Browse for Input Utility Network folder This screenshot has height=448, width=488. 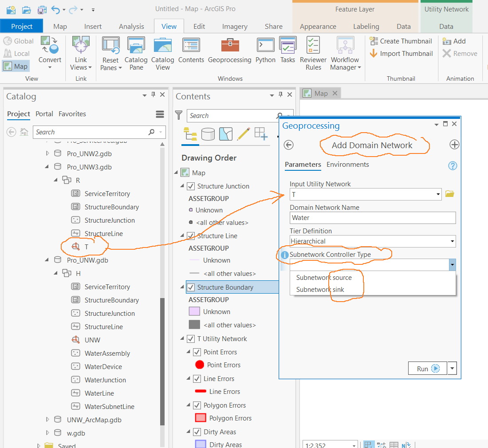450,194
